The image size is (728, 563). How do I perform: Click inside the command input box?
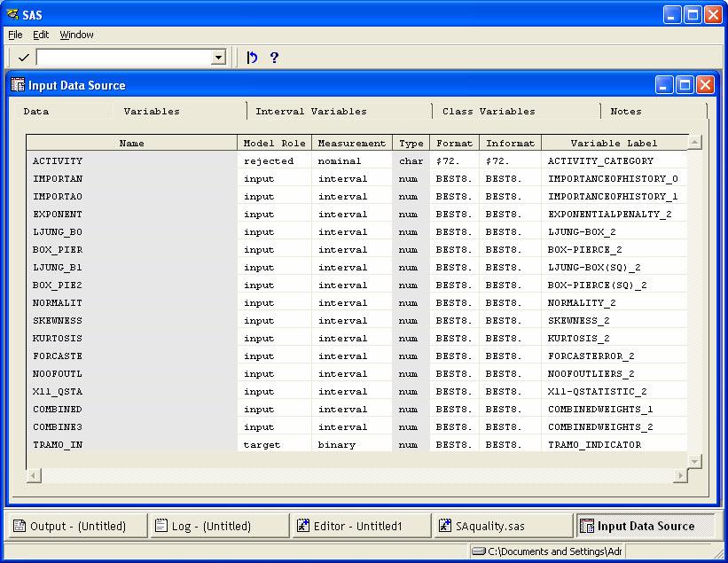click(x=124, y=58)
